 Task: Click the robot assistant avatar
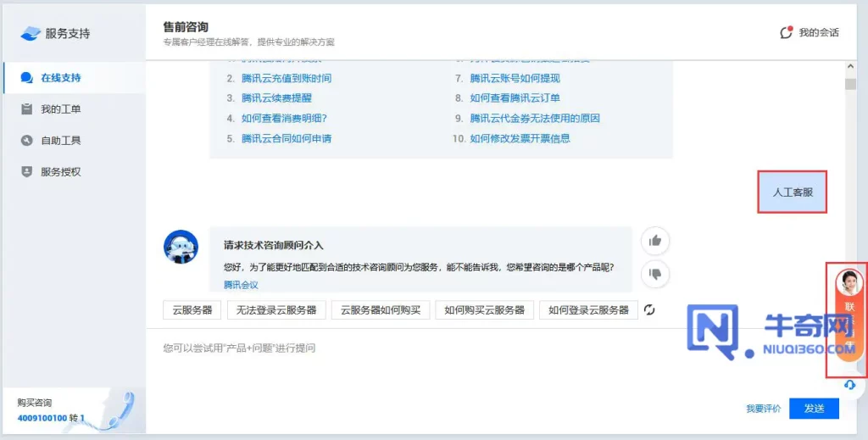coord(181,247)
